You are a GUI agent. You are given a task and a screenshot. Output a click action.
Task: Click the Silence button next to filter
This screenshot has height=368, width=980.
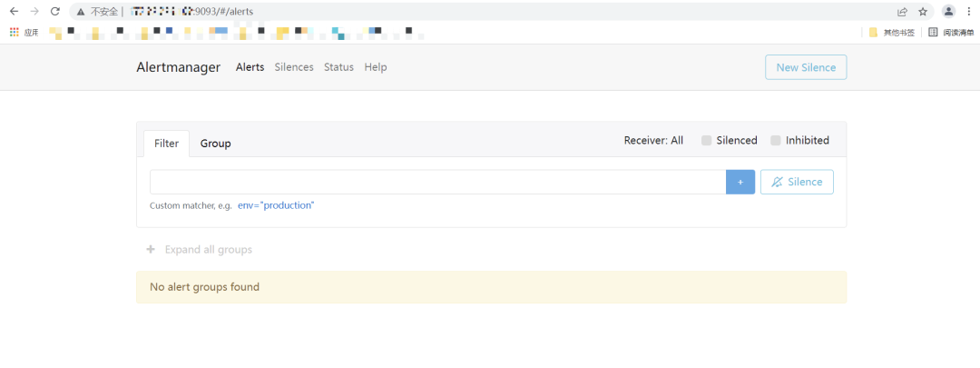(797, 182)
